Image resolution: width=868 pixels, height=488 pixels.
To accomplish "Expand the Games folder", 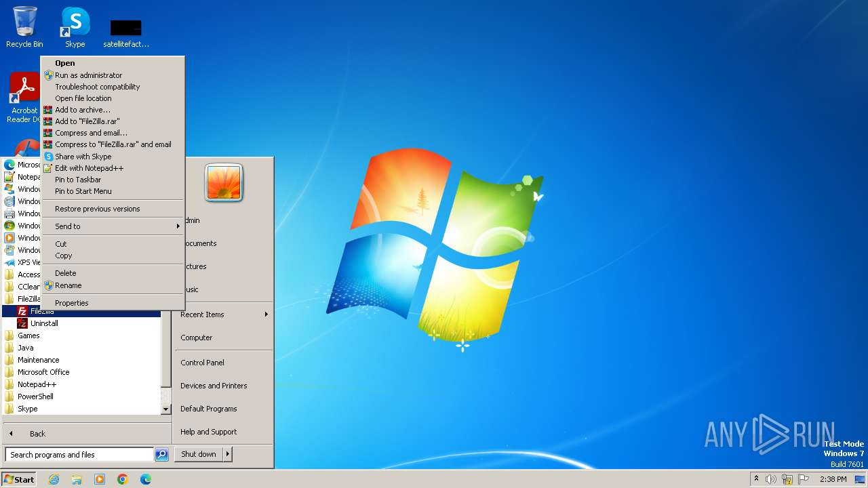I will coord(81,335).
